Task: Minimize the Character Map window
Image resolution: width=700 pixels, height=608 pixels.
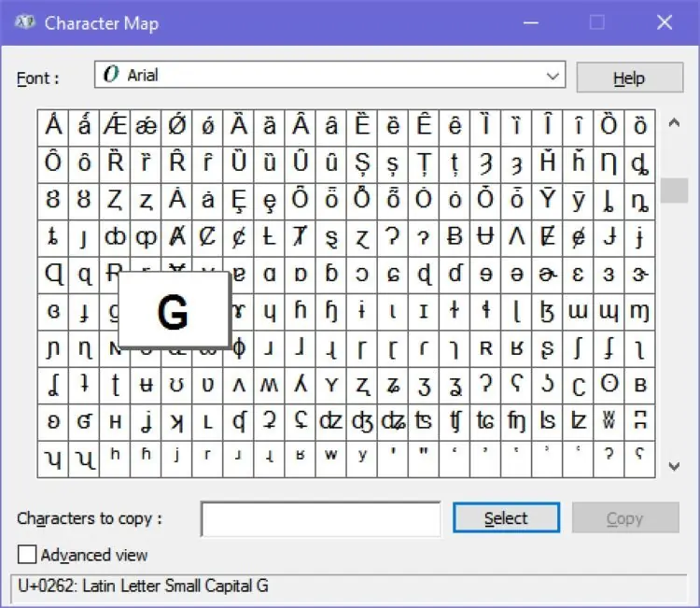Action: [531, 21]
